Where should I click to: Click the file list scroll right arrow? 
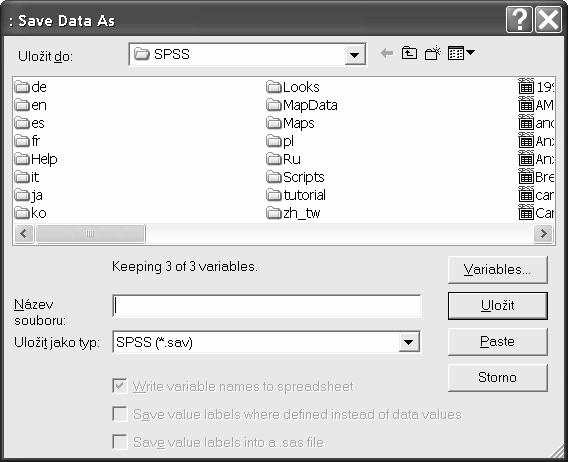pyautogui.click(x=543, y=234)
